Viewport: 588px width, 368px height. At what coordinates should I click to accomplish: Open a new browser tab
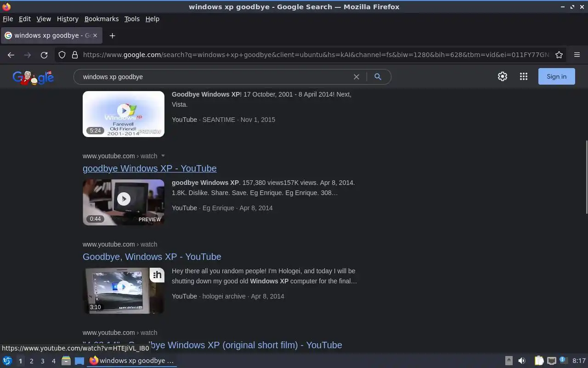click(x=112, y=35)
